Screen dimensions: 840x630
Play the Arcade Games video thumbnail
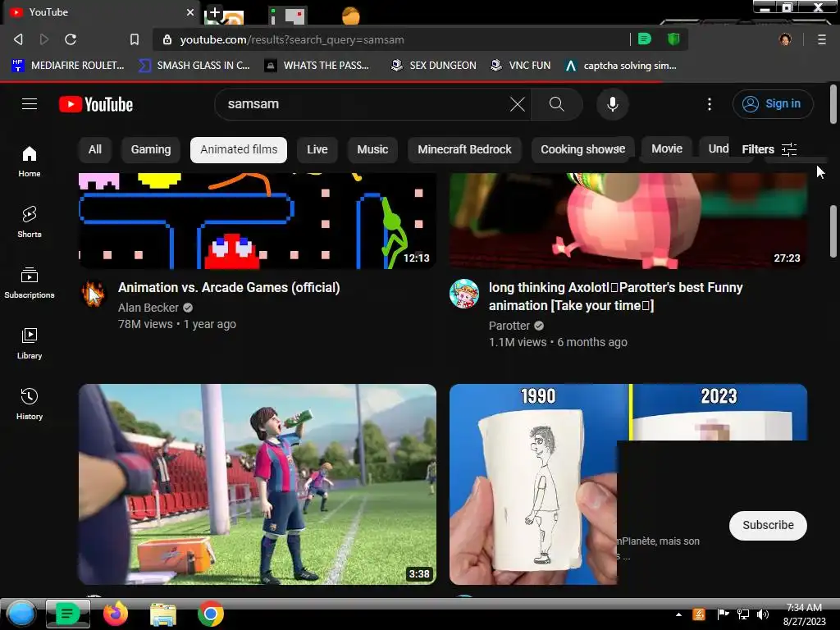(257, 221)
